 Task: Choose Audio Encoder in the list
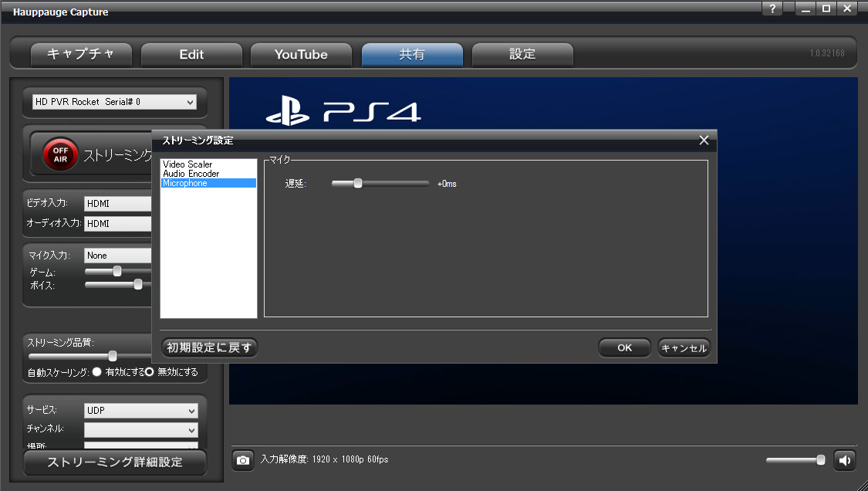tap(208, 174)
